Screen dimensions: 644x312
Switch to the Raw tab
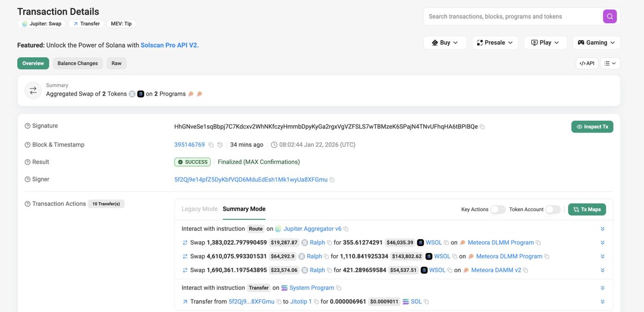[x=116, y=63]
